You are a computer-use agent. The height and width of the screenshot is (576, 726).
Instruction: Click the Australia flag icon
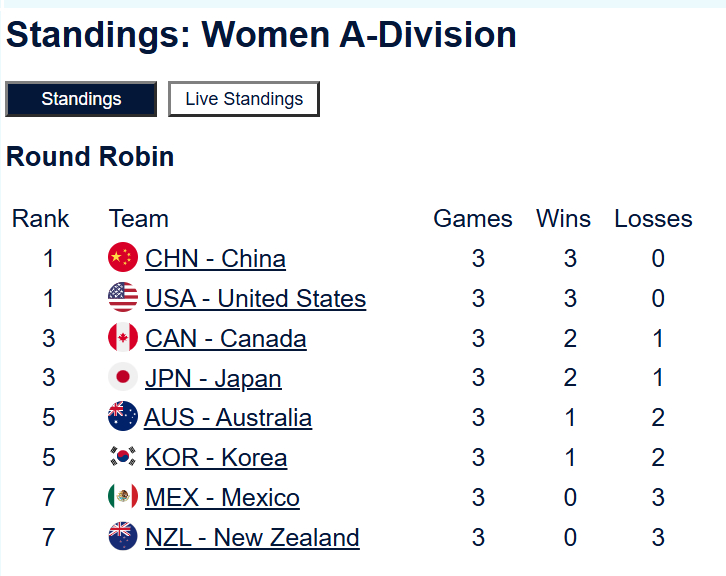122,417
